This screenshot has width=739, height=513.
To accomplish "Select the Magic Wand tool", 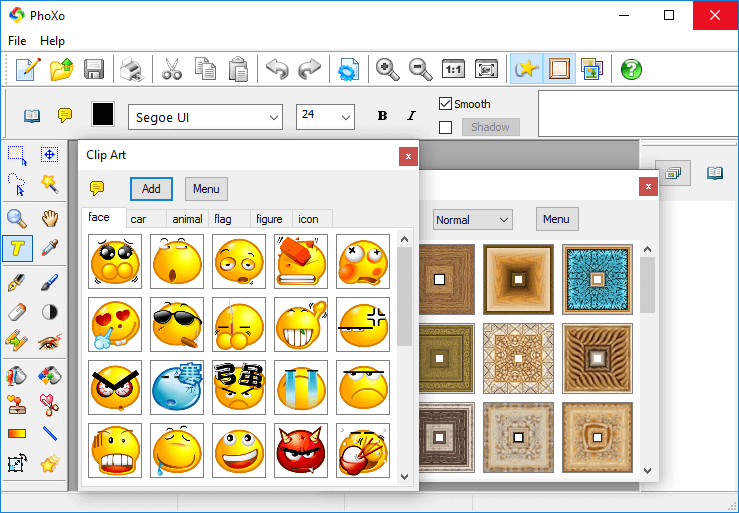I will 49,183.
